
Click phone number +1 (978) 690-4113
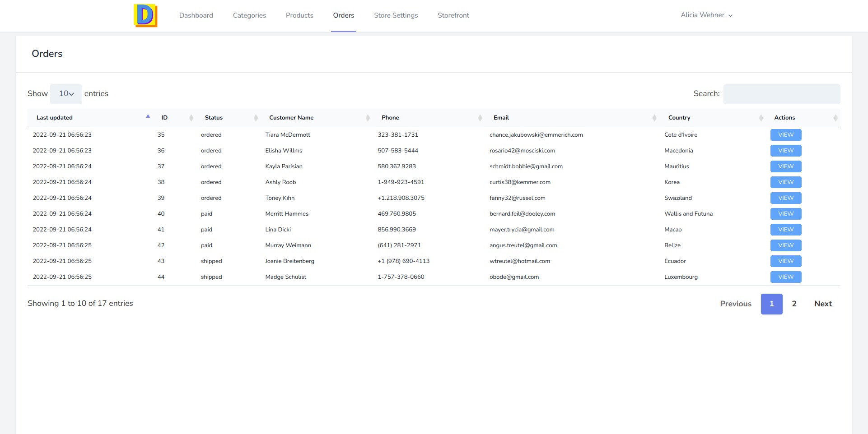click(403, 261)
